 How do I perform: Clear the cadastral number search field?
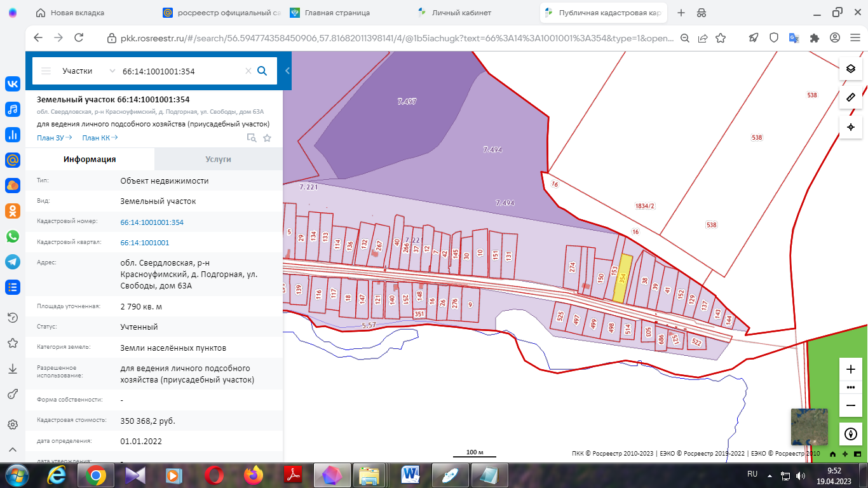[248, 71]
